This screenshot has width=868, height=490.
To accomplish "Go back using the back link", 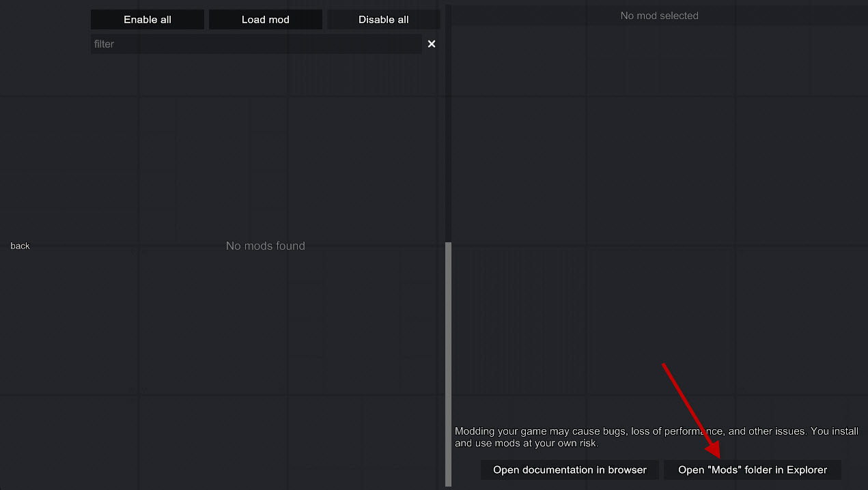I will (x=20, y=246).
